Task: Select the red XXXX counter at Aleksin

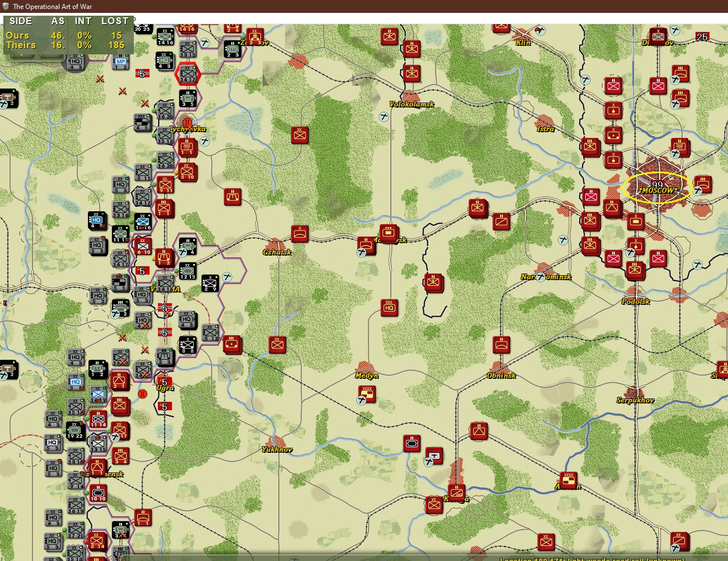Action: click(568, 480)
